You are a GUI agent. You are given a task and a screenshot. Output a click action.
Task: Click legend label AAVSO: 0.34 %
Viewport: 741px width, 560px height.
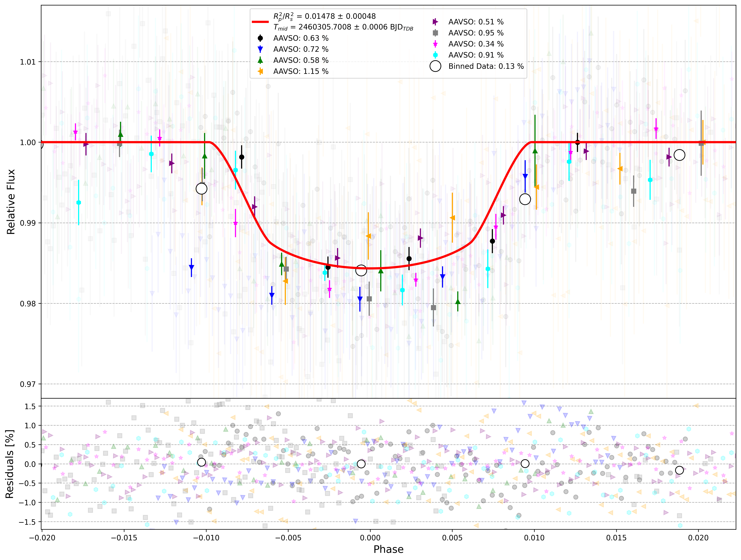(476, 44)
